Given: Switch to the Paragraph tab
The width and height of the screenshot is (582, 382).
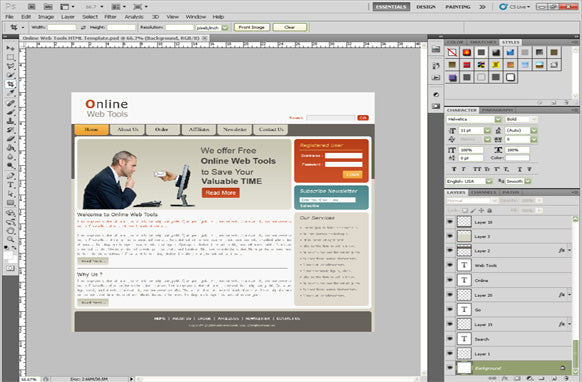Looking at the screenshot, I should [x=497, y=110].
